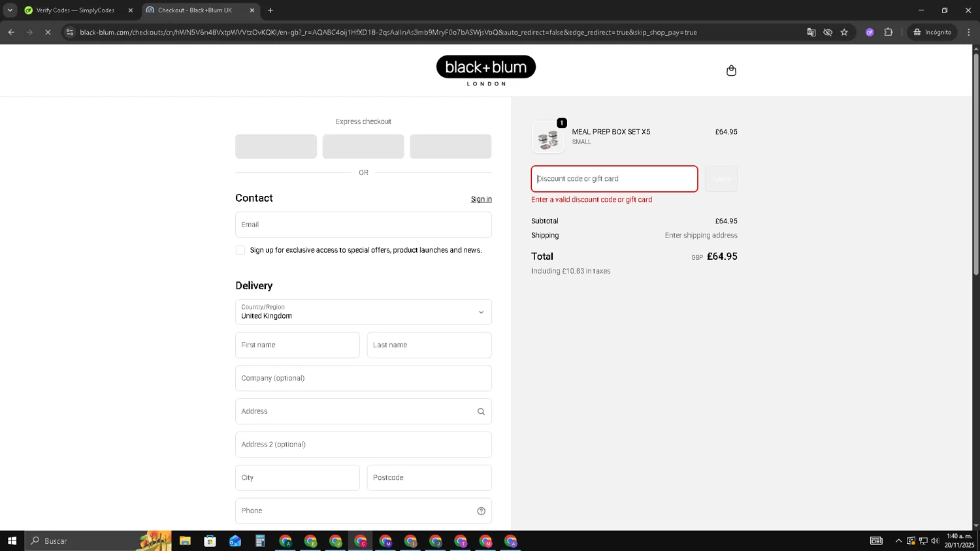Click the taskbar clock showing 1:40 a. m.

[x=959, y=541]
